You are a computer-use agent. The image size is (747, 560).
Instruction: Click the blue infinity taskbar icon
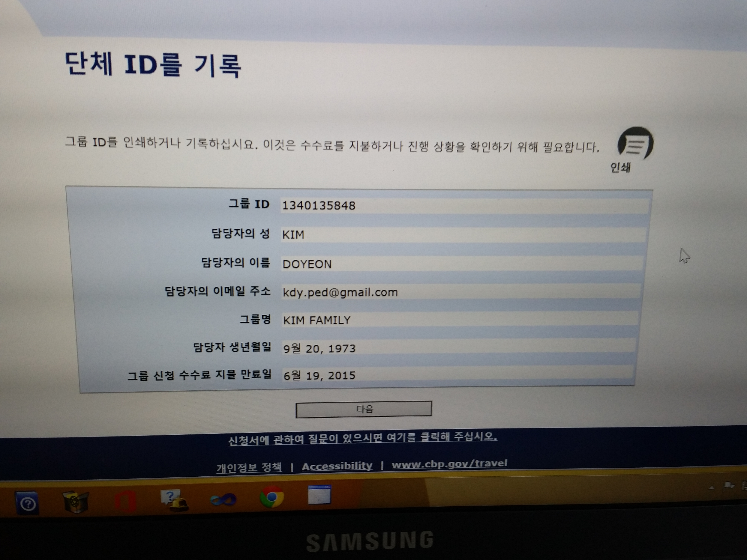point(223,500)
